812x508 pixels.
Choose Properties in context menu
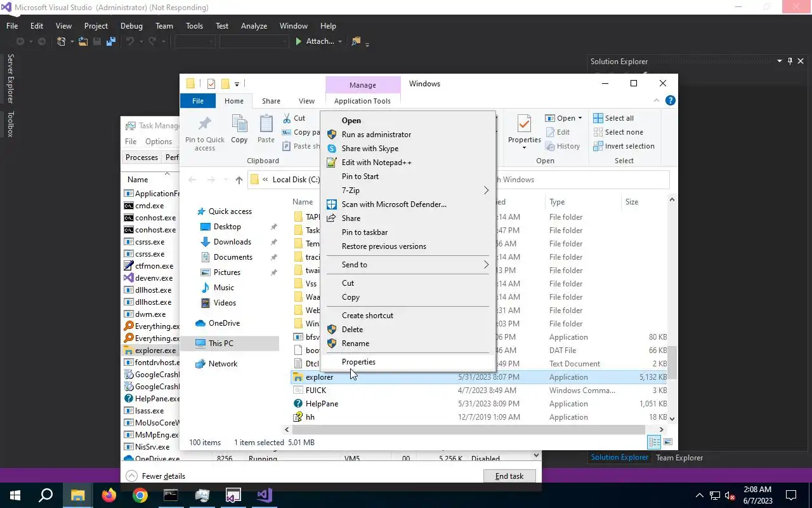(x=407, y=362)
